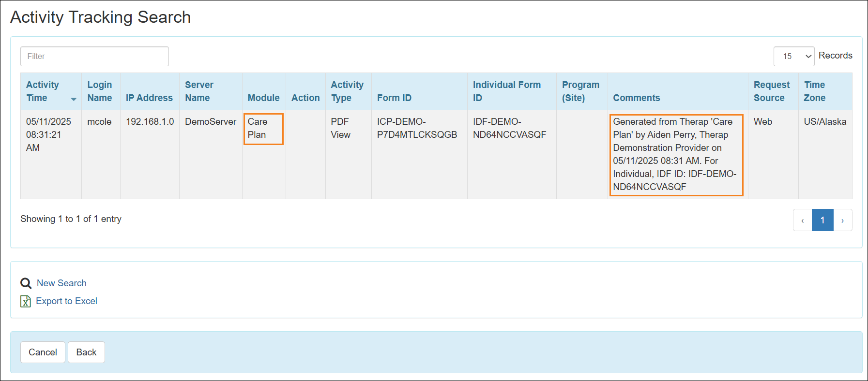Select page 1 in pagination
Viewport: 868px width, 381px height.
click(822, 220)
